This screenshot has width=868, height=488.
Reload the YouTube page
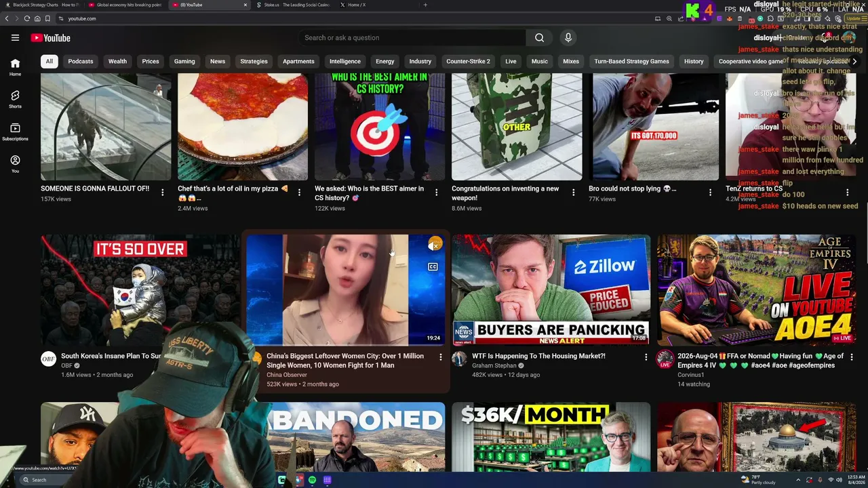coord(26,18)
